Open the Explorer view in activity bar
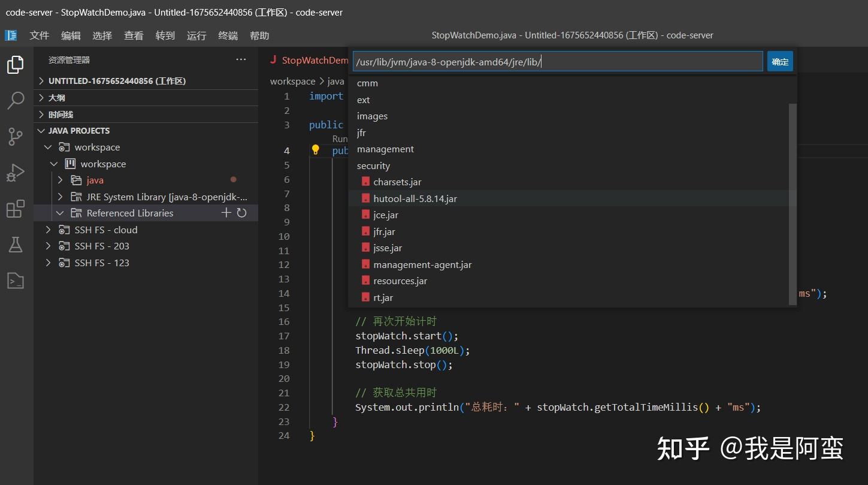 16,64
